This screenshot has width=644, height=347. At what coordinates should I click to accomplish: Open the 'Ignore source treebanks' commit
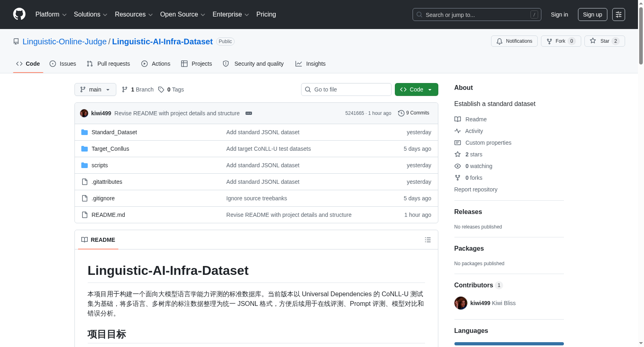[256, 198]
